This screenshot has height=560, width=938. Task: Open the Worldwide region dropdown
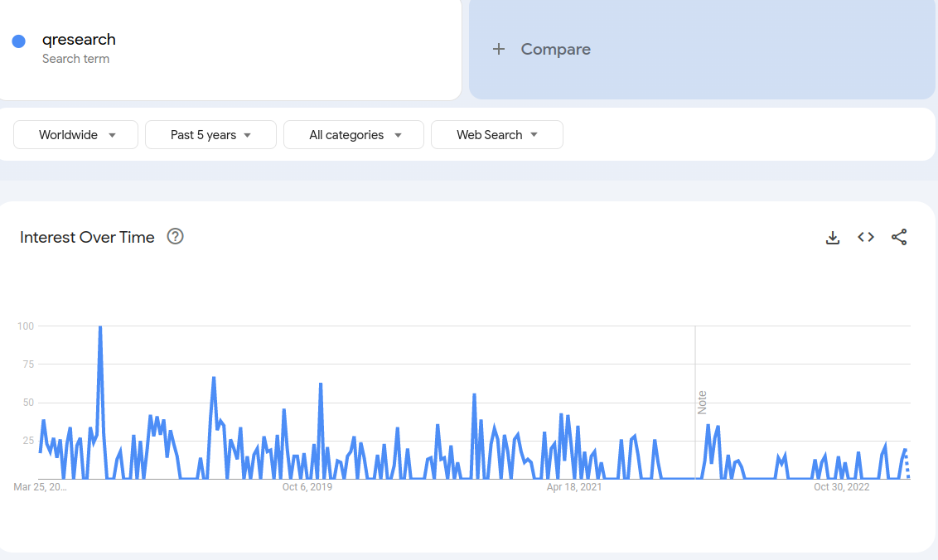tap(76, 134)
